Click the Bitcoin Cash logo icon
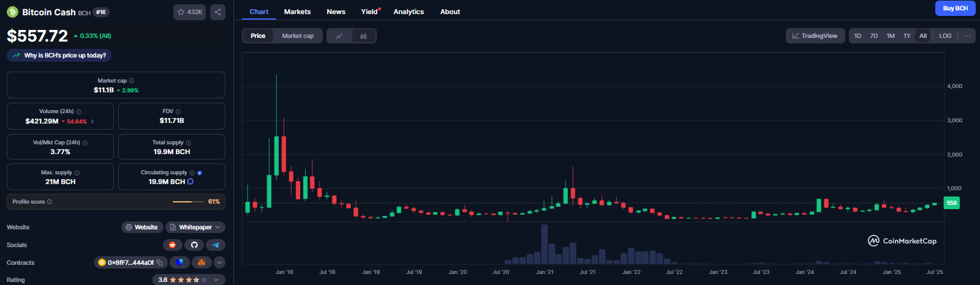 [12, 12]
